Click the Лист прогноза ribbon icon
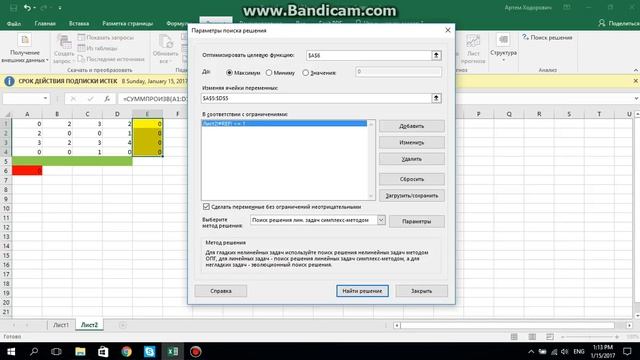 [x=473, y=49]
